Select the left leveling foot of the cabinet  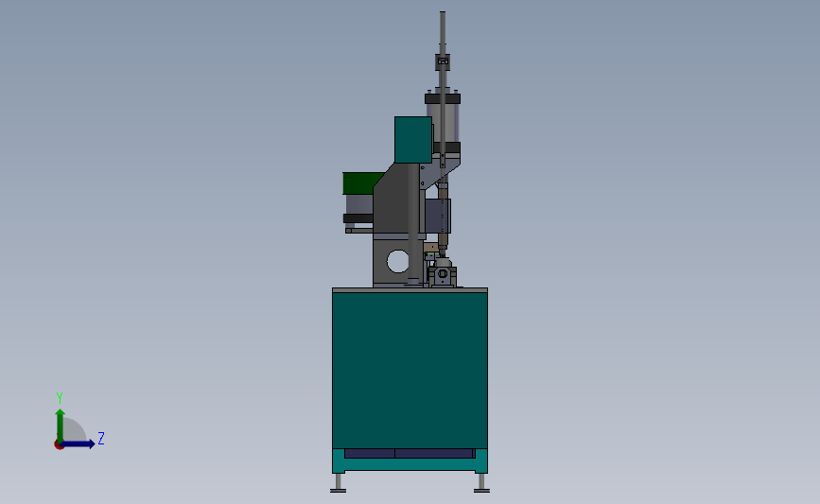339,483
